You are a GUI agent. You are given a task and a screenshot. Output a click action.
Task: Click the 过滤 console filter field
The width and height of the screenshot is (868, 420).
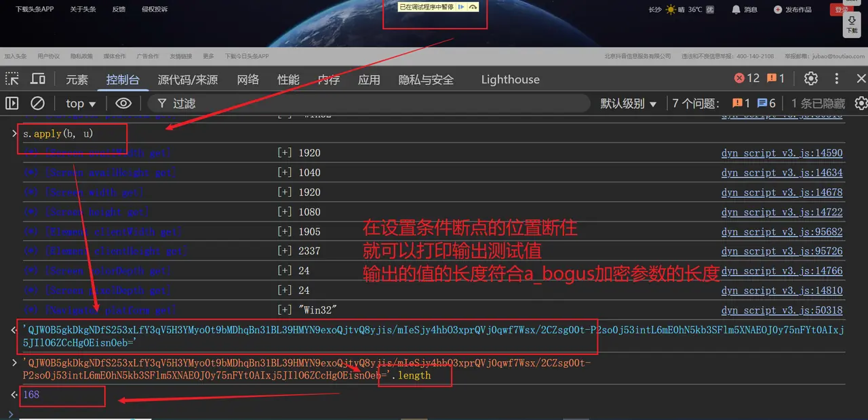point(366,103)
